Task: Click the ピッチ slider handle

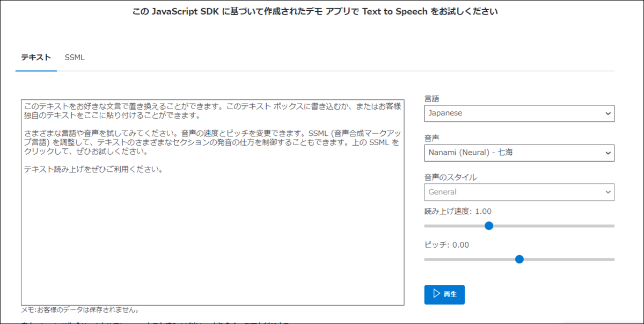Action: click(x=519, y=259)
